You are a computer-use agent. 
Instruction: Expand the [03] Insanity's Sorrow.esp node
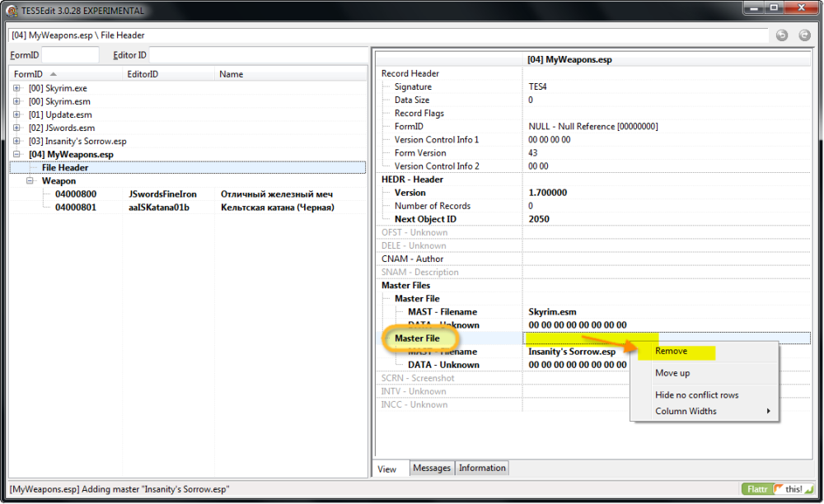coord(16,141)
